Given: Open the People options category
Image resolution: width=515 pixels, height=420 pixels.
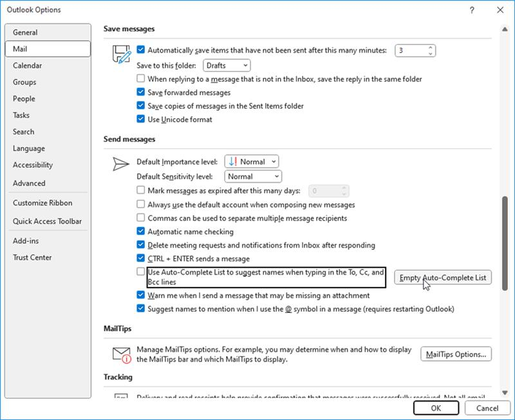Looking at the screenshot, I should 48,99.
